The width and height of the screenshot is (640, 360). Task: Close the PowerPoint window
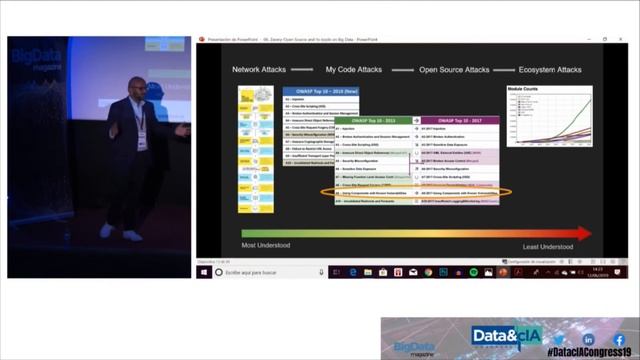point(620,39)
